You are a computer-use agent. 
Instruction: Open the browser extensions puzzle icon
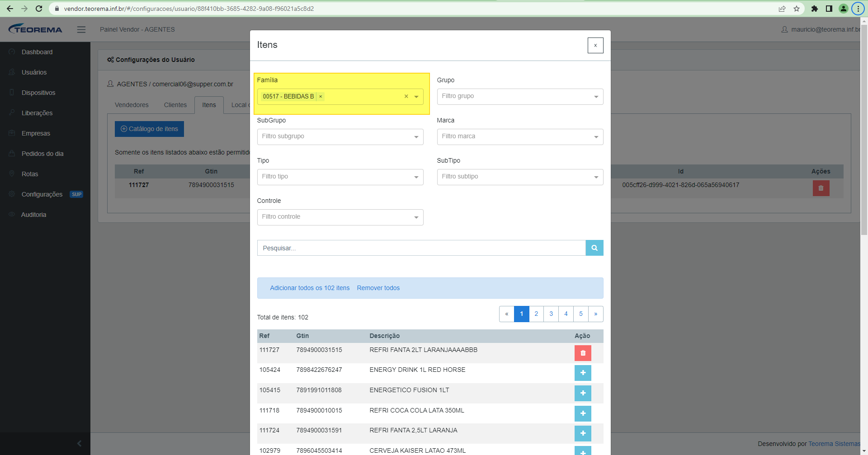click(815, 9)
